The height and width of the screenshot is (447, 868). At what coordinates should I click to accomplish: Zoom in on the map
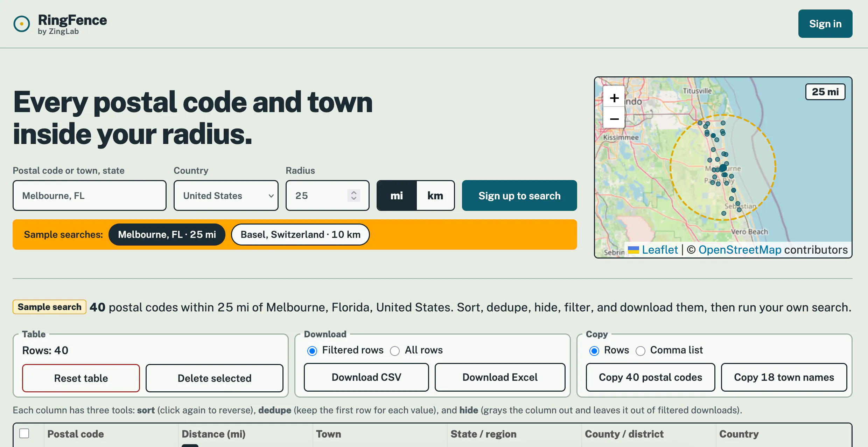pyautogui.click(x=614, y=98)
